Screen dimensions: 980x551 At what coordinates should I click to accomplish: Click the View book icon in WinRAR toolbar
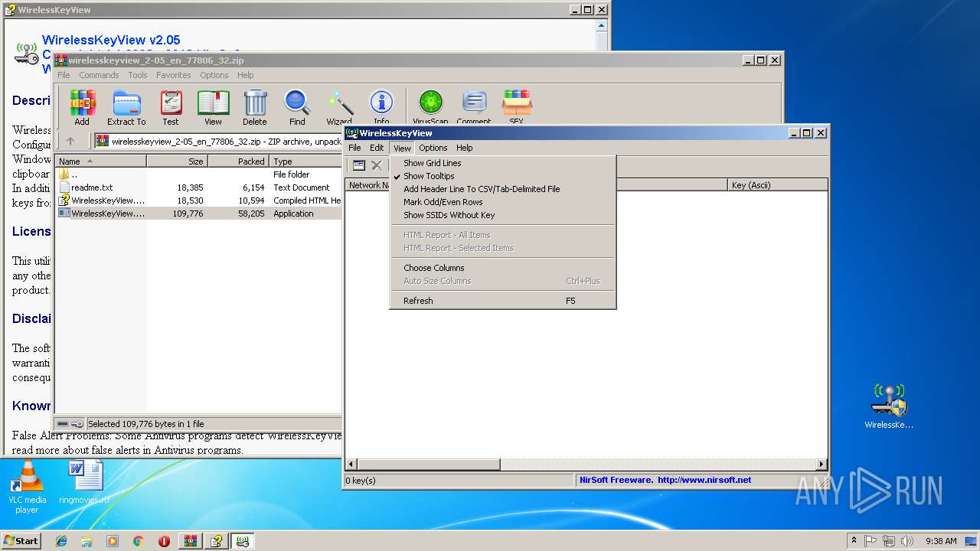click(213, 107)
